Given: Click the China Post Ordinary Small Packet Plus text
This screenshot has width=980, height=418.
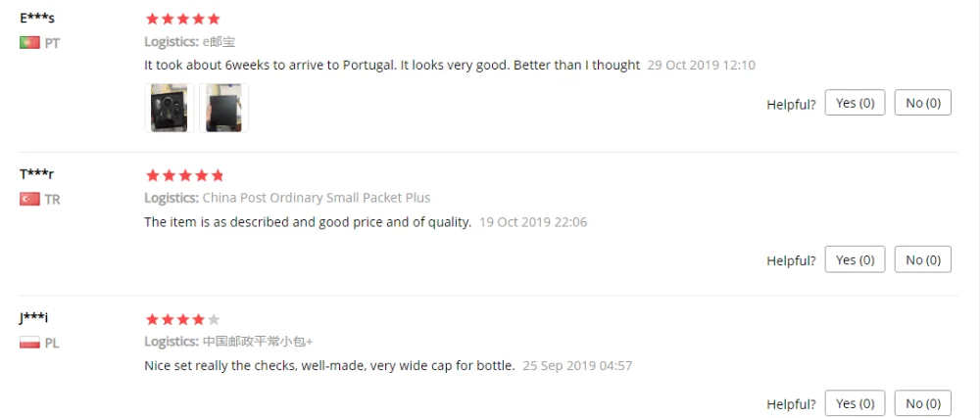Looking at the screenshot, I should pos(317,198).
